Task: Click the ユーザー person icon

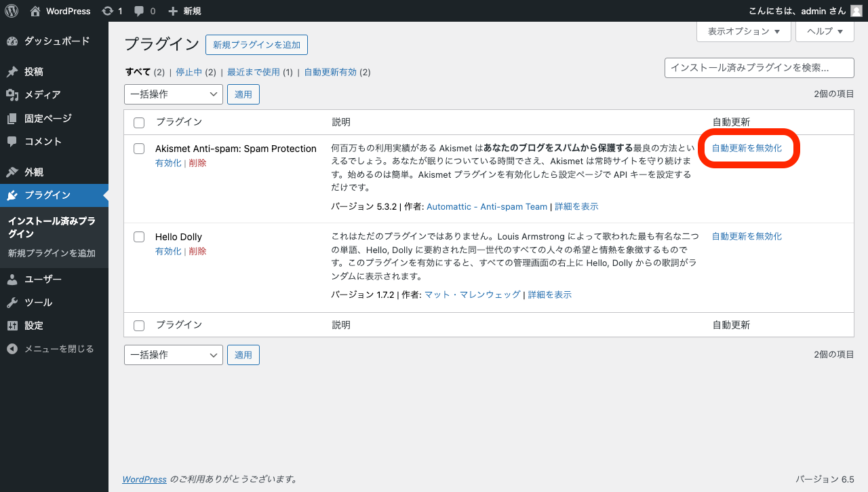Action: [x=12, y=280]
